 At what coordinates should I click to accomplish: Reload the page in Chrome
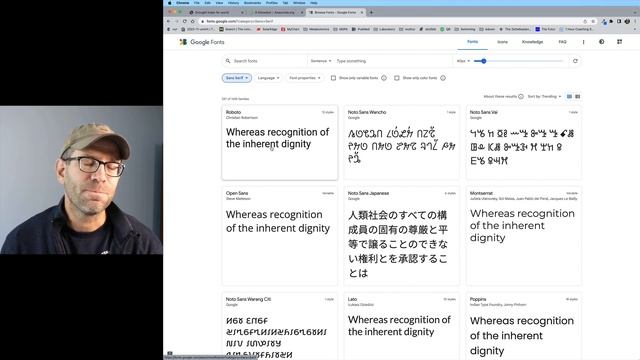point(184,21)
